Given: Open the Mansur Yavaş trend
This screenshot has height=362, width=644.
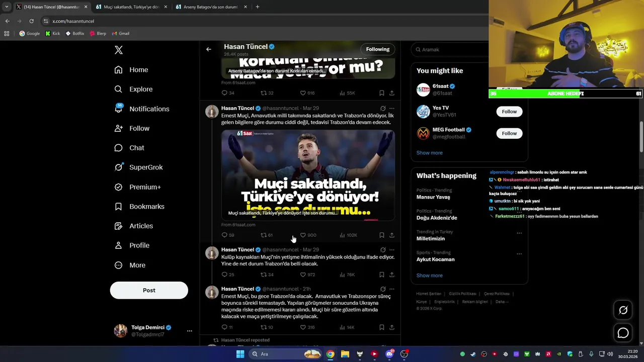Looking at the screenshot, I should [x=433, y=197].
